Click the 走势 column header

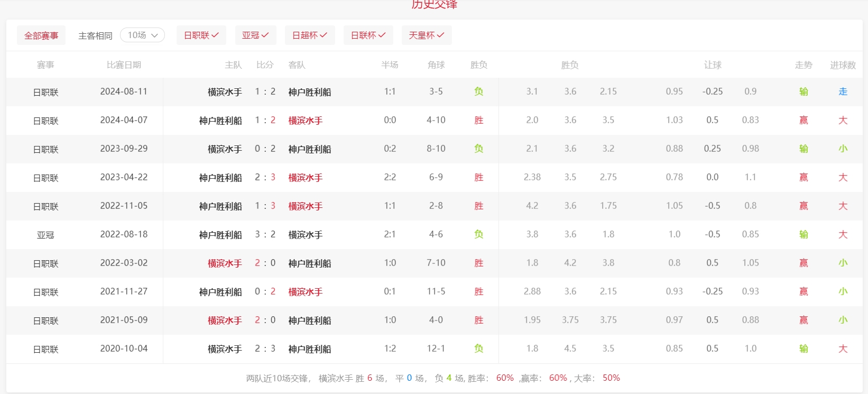click(803, 65)
